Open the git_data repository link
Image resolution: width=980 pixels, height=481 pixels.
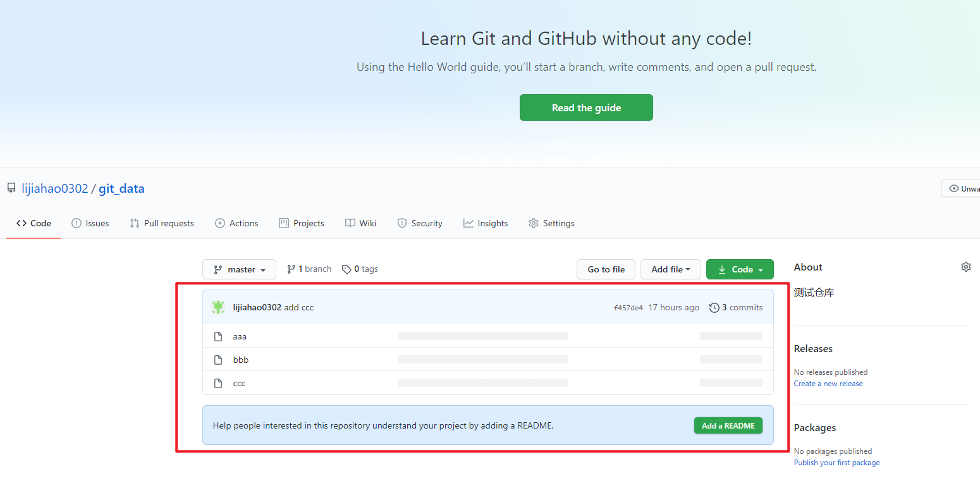(x=121, y=188)
